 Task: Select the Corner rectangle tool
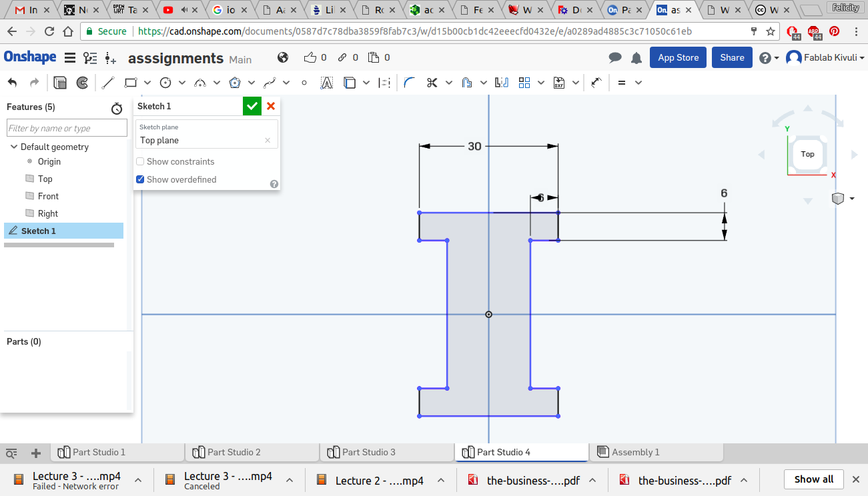[131, 83]
